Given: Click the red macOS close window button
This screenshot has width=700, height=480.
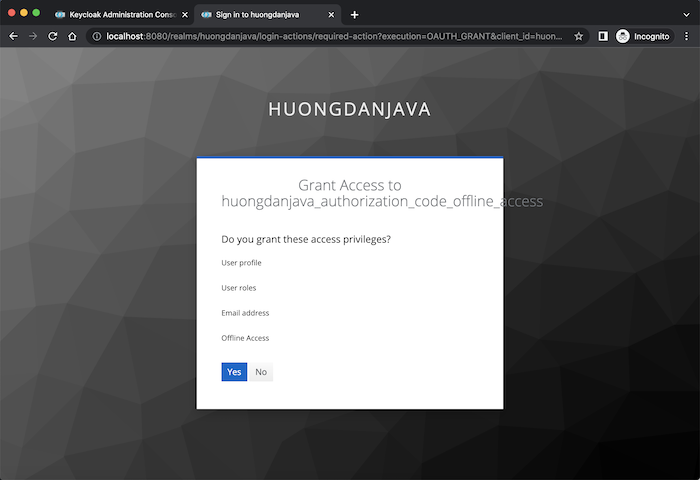Looking at the screenshot, I should click(12, 13).
